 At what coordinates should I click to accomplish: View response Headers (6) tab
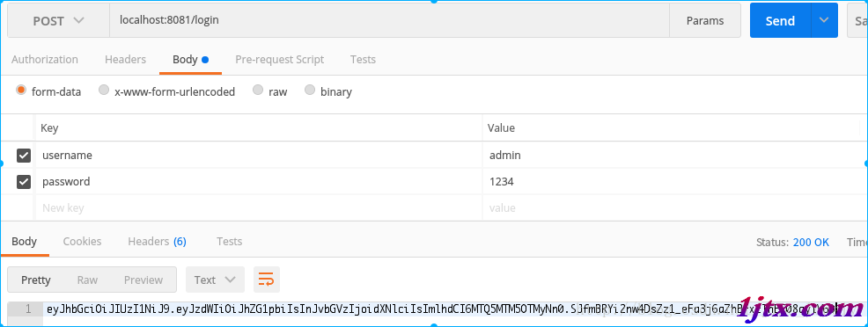click(158, 242)
